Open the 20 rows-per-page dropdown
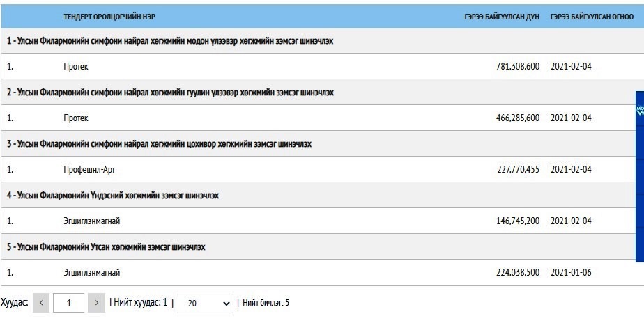Screen dimensions: 644x323 (206, 304)
